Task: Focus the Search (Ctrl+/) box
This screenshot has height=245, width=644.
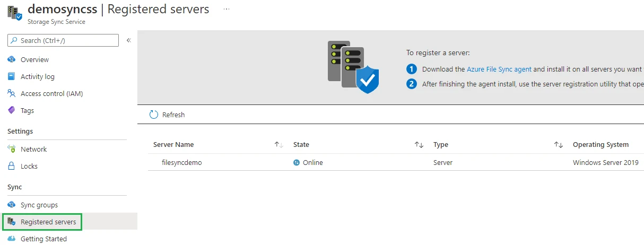Action: point(63,40)
